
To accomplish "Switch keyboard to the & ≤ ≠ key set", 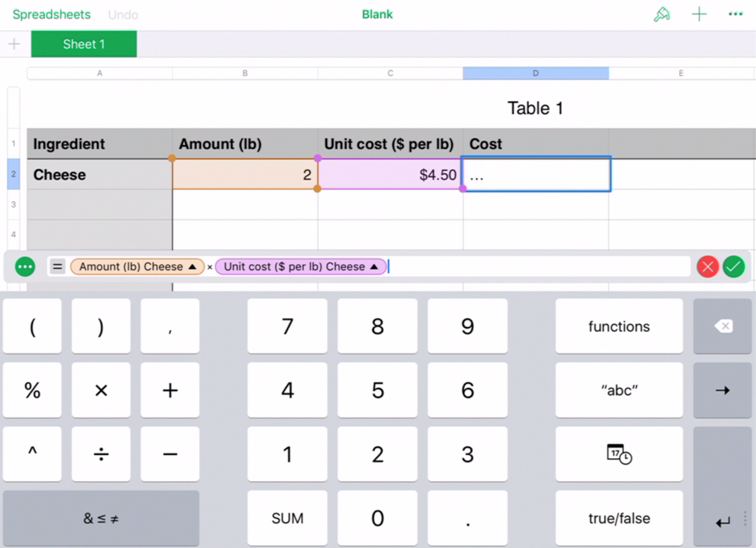I will (101, 518).
